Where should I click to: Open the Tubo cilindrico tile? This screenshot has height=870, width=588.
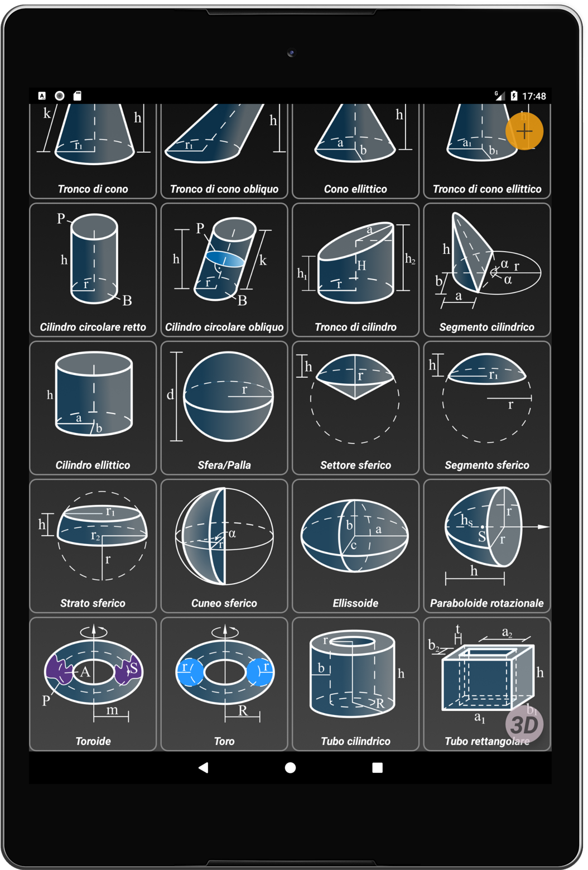click(x=355, y=684)
